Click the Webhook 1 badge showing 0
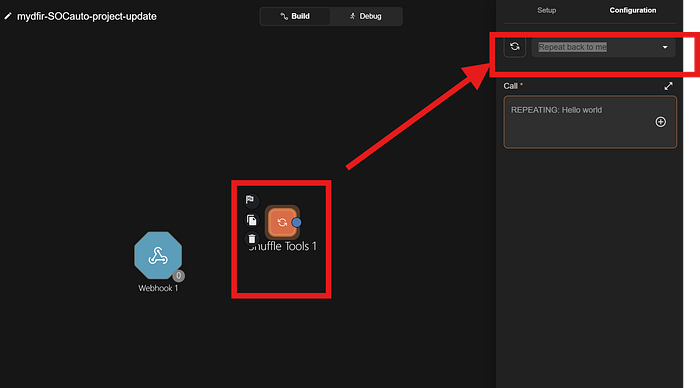 (179, 276)
